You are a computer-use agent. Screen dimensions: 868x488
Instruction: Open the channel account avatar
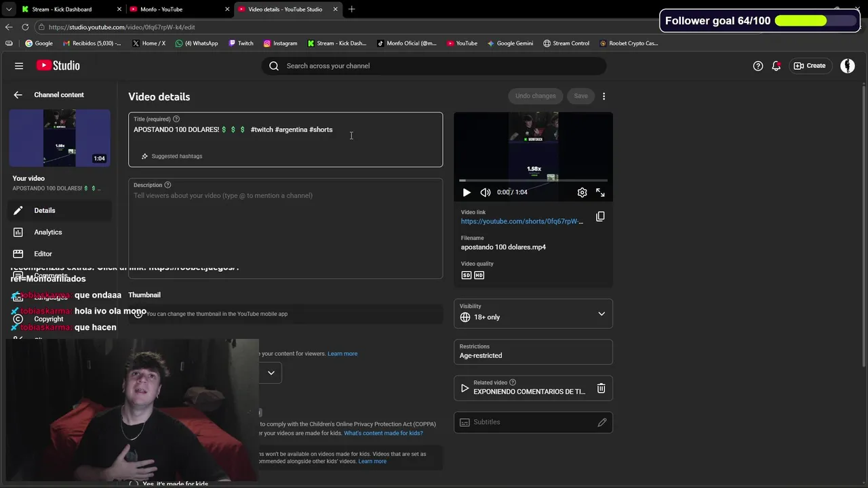(x=848, y=66)
